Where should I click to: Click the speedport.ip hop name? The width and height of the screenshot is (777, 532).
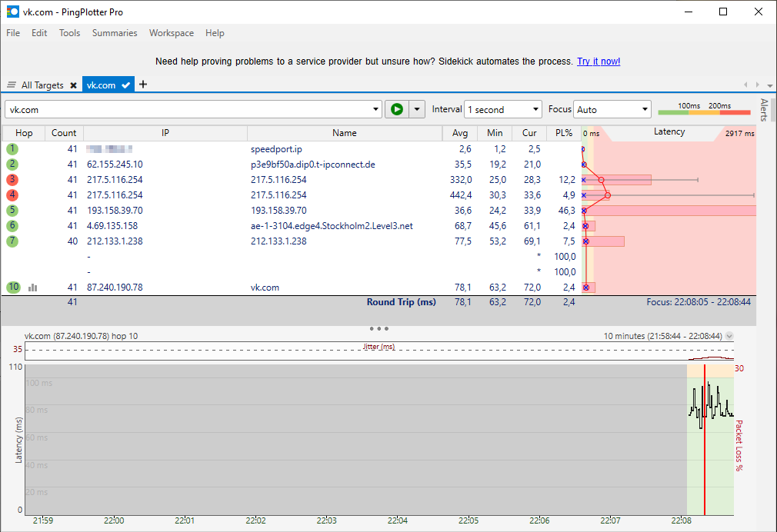[x=276, y=149]
